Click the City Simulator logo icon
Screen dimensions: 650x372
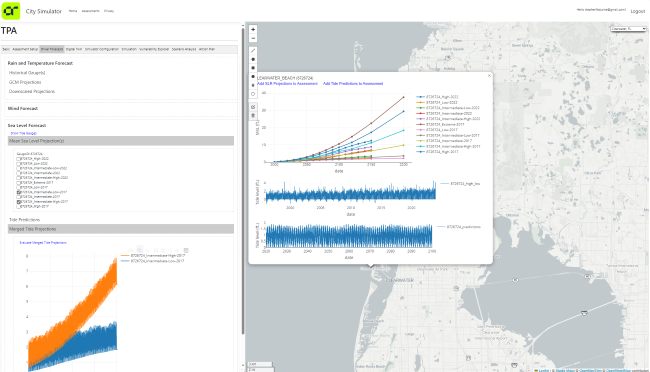click(10, 11)
